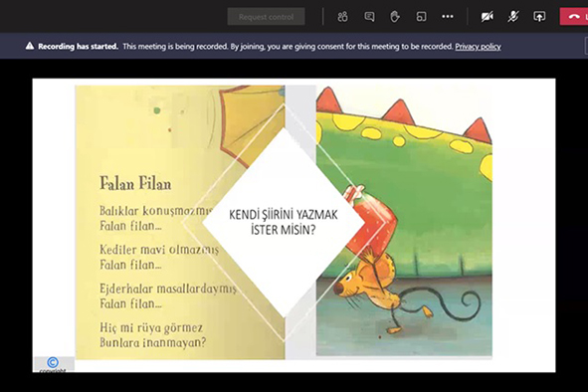This screenshot has height=392, width=588.
Task: Dismiss the recording banner at its right edge
Action: 586,46
